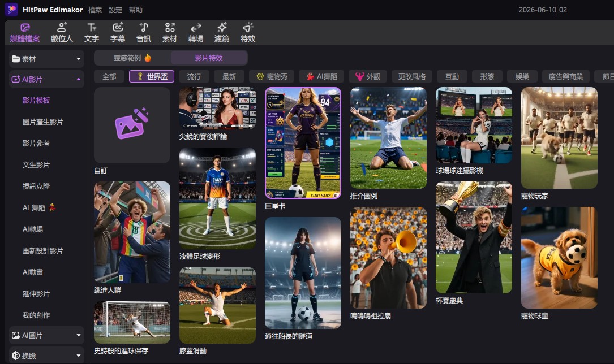Open the 幫助 menu

[136, 10]
